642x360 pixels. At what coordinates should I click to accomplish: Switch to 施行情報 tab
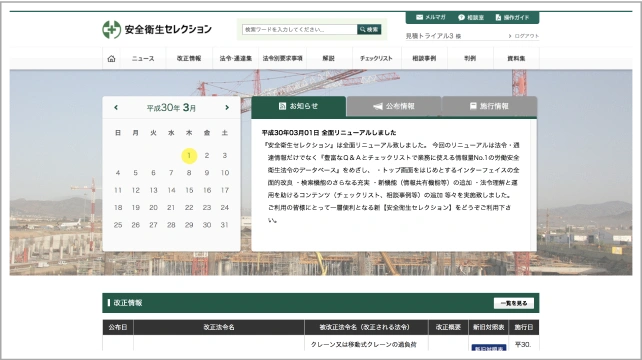click(x=489, y=106)
